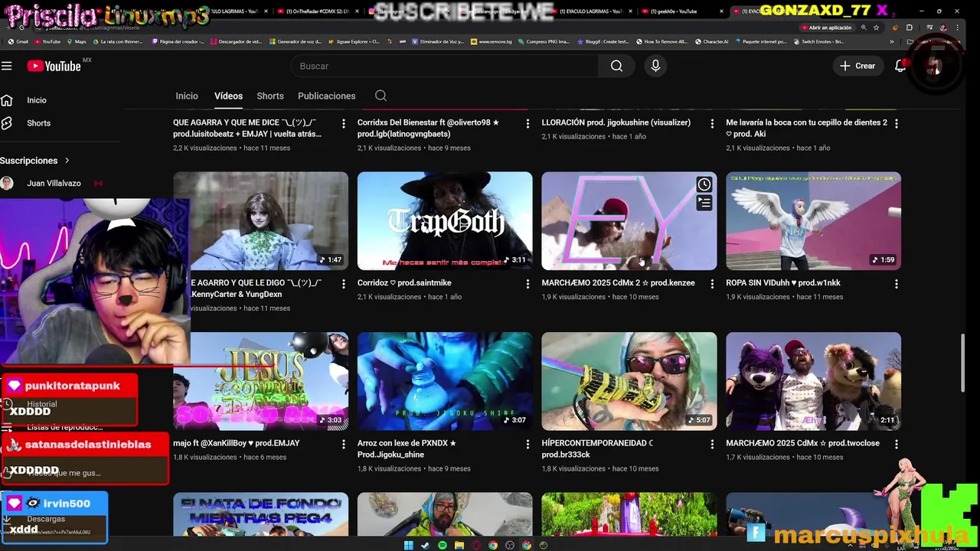The image size is (980, 551).
Task: Play the TrapGoth Corridoz thumbnail
Action: click(x=445, y=221)
